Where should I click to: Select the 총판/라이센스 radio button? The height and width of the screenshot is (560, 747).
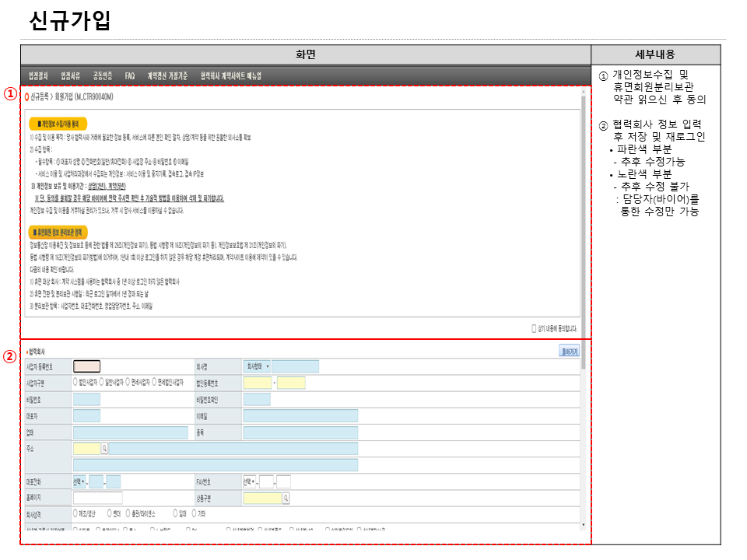128,513
